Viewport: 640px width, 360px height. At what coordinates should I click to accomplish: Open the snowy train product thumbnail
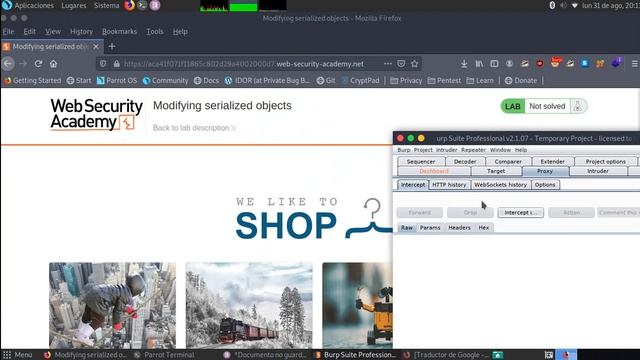[249, 305]
